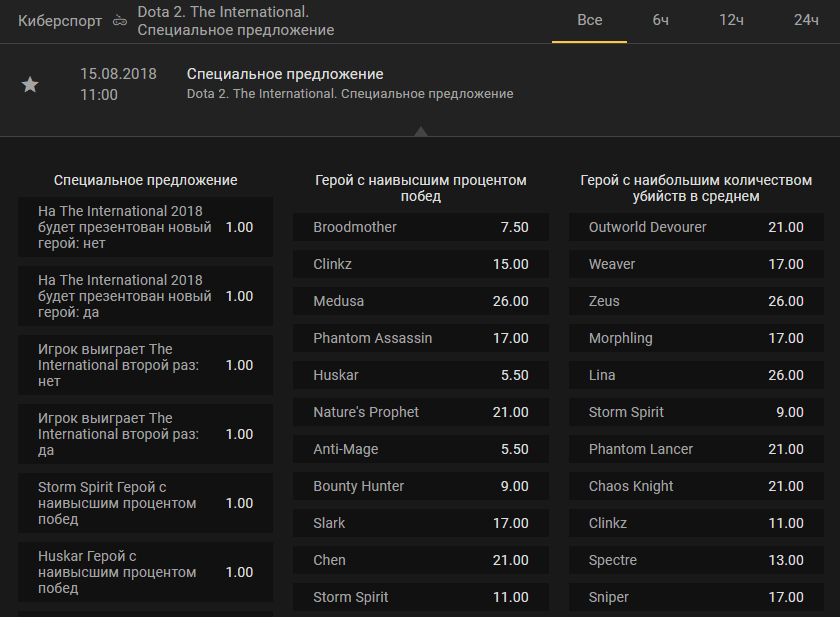The image size is (840, 617).
Task: Select the 12ч time filter tab
Action: tap(731, 20)
